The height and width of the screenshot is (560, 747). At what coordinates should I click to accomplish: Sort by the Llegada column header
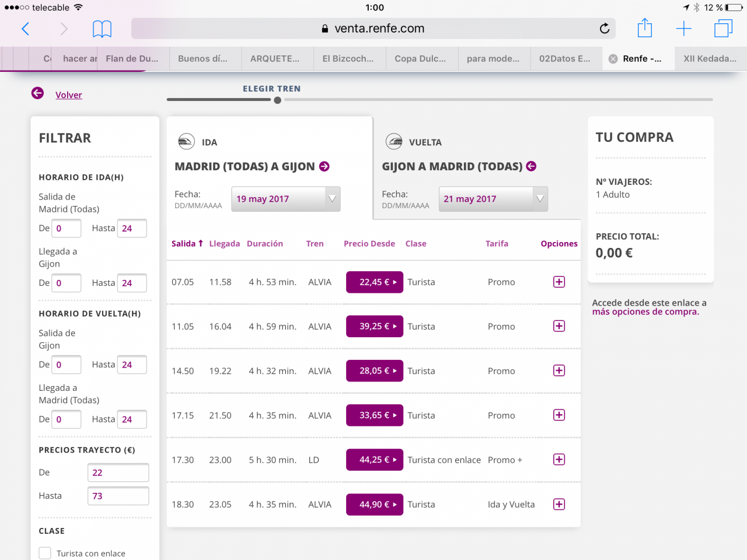[225, 243]
